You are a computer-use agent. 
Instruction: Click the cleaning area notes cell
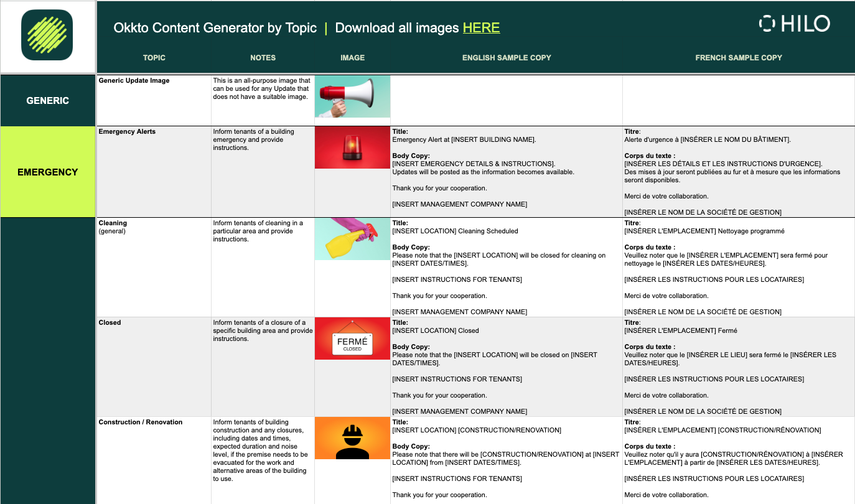[x=263, y=268]
